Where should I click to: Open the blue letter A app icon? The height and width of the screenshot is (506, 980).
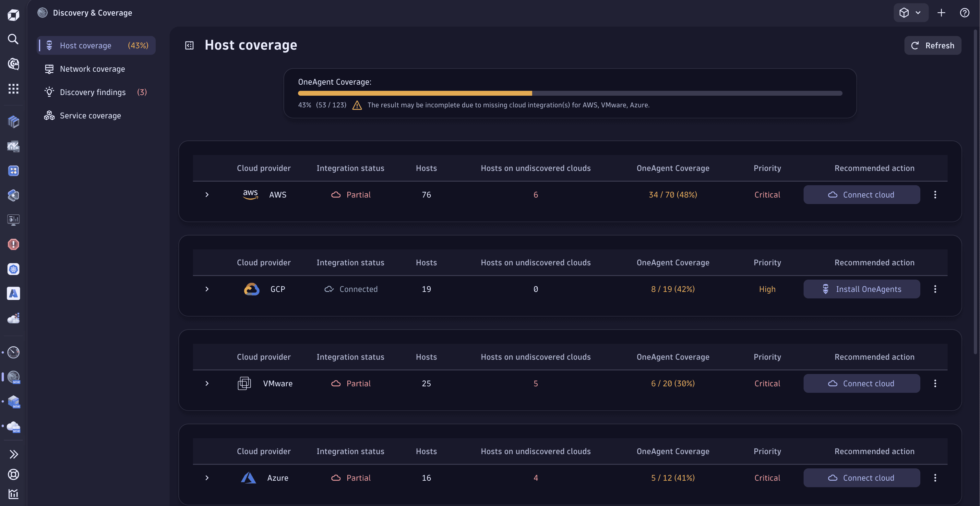(x=13, y=293)
